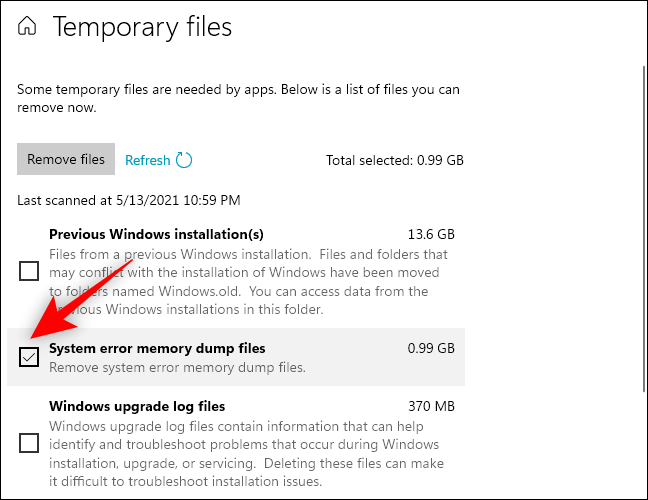The height and width of the screenshot is (500, 648).
Task: Click the Temporary files page heading
Action: [x=143, y=27]
